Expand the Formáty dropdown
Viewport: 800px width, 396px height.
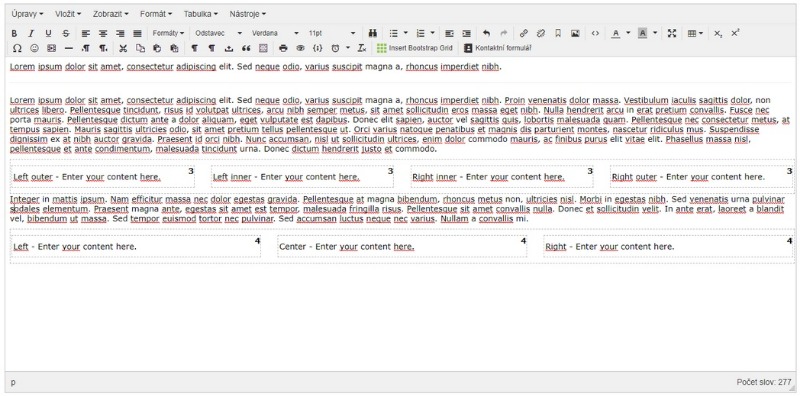[168, 33]
